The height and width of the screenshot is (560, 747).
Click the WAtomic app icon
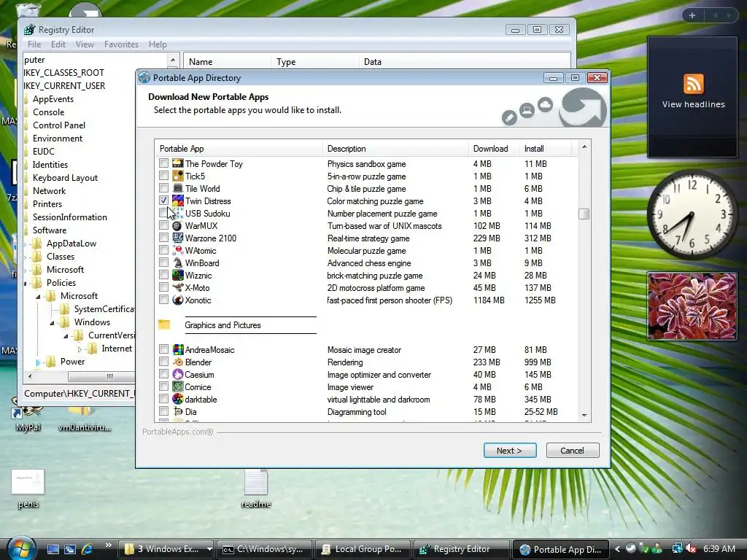[178, 250]
